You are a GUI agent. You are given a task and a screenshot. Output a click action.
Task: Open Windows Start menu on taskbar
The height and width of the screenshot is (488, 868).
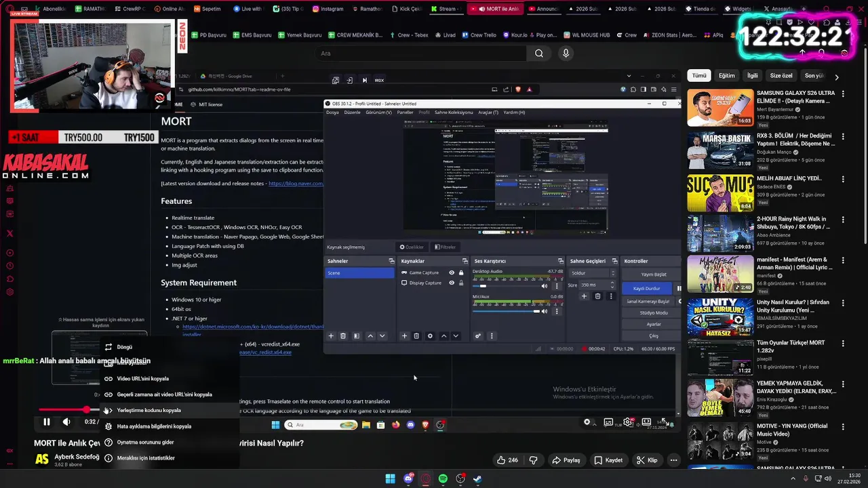(390, 479)
